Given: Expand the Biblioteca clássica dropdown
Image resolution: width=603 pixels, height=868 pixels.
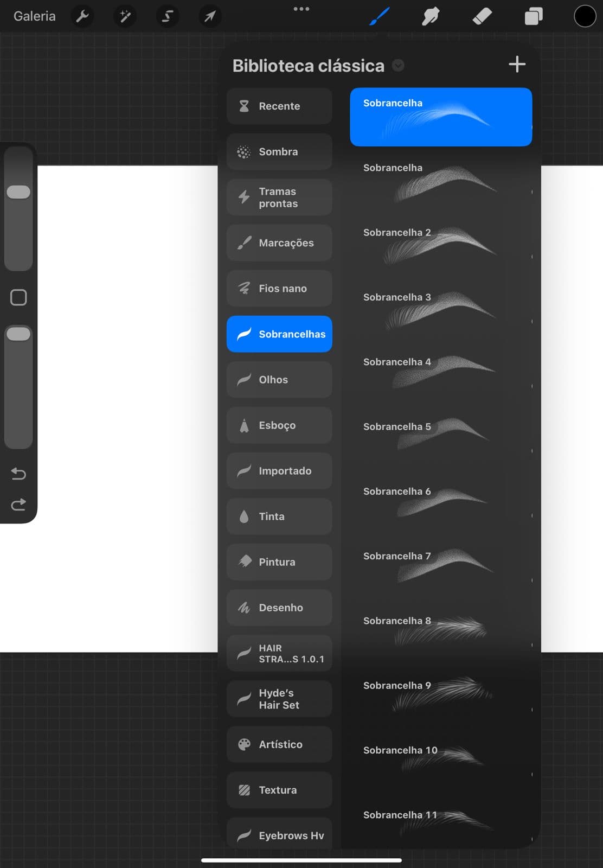Looking at the screenshot, I should 398,66.
